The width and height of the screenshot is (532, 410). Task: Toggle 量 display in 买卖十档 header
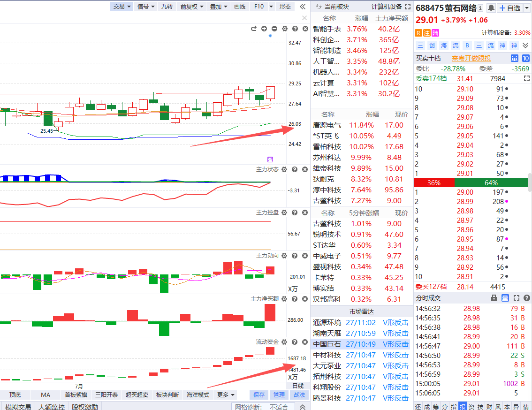514,58
